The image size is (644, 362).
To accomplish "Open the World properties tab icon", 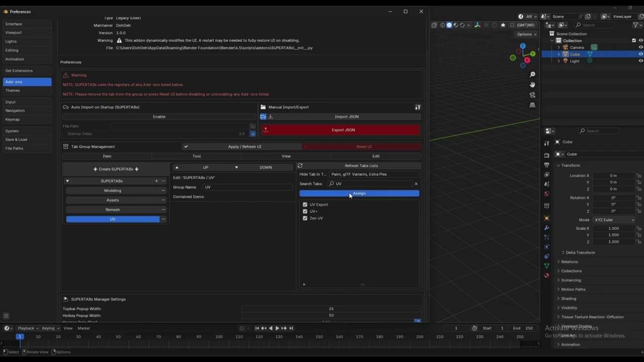I will click(x=547, y=194).
